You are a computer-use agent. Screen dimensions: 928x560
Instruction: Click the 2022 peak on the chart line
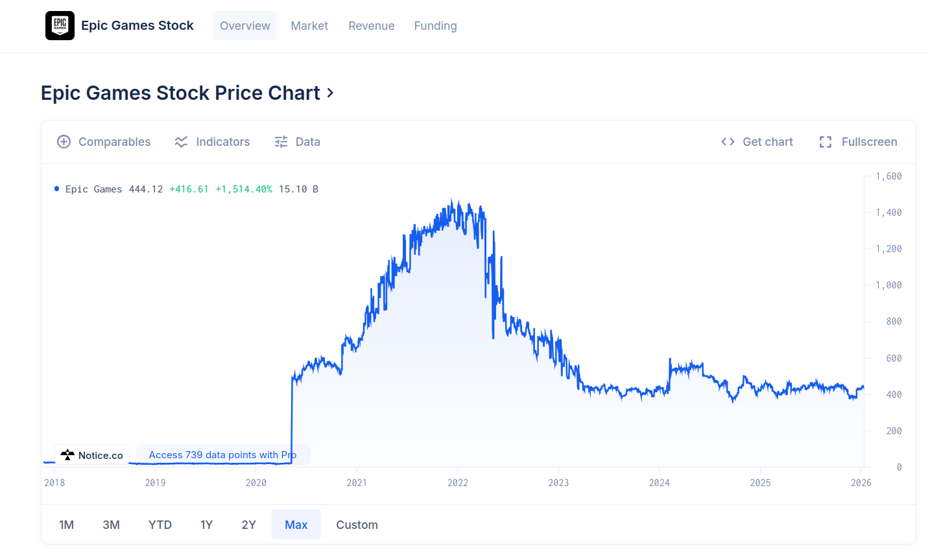click(459, 202)
